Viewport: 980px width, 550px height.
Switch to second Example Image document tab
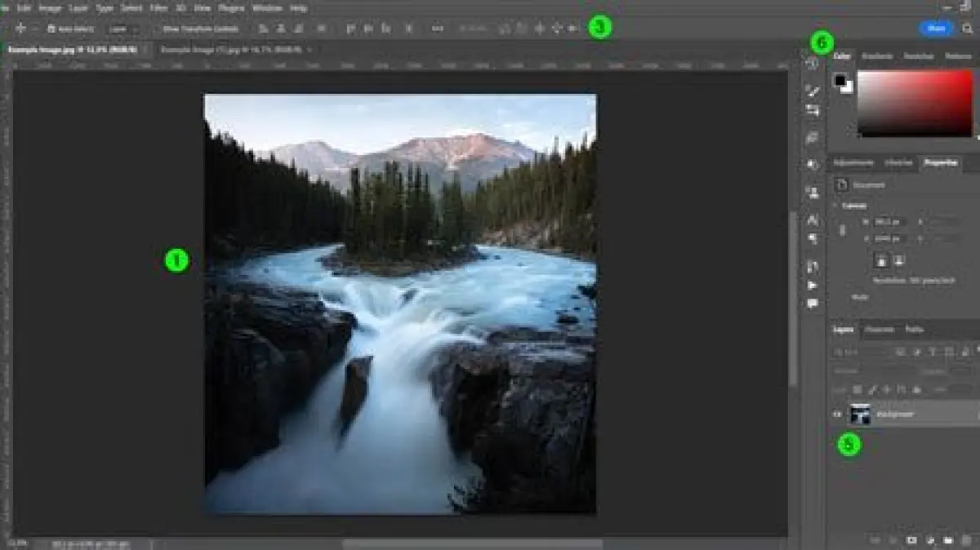231,50
